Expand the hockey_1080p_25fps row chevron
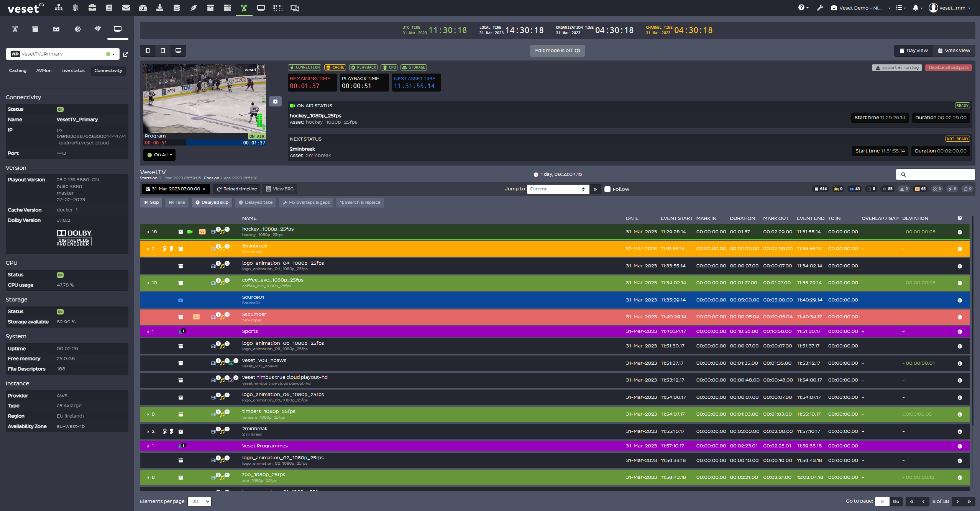Screen dimensions: 980x511 148,232
